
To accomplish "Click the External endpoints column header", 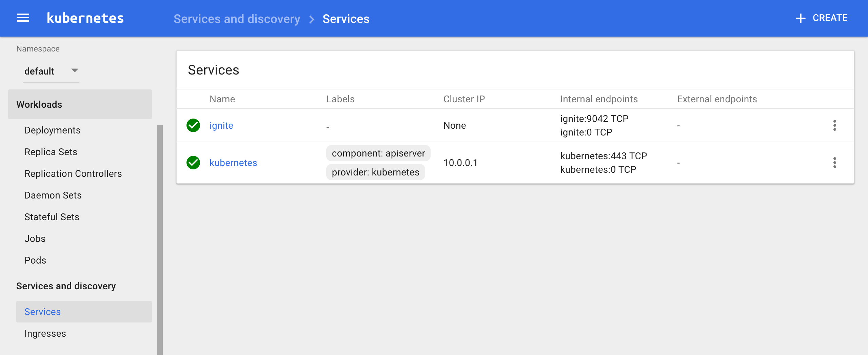I will [717, 99].
